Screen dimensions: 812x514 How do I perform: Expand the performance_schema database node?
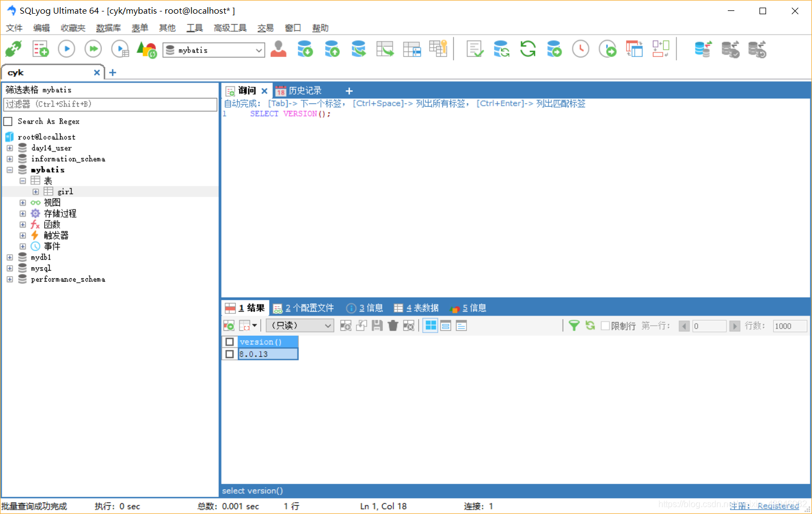point(10,279)
